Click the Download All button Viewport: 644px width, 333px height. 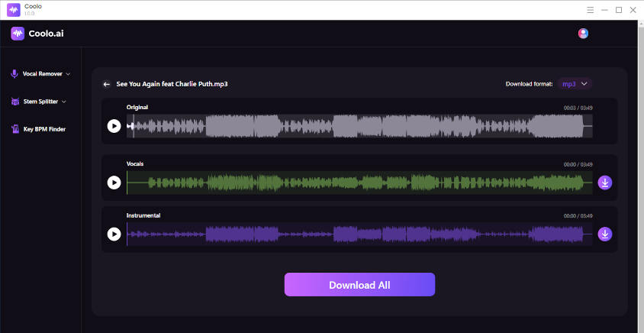359,284
